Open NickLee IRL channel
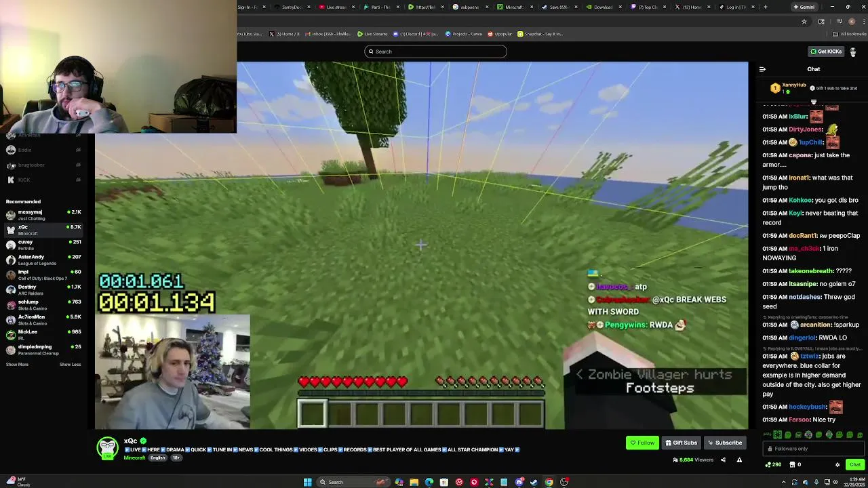This screenshot has height=488, width=868. tap(43, 334)
